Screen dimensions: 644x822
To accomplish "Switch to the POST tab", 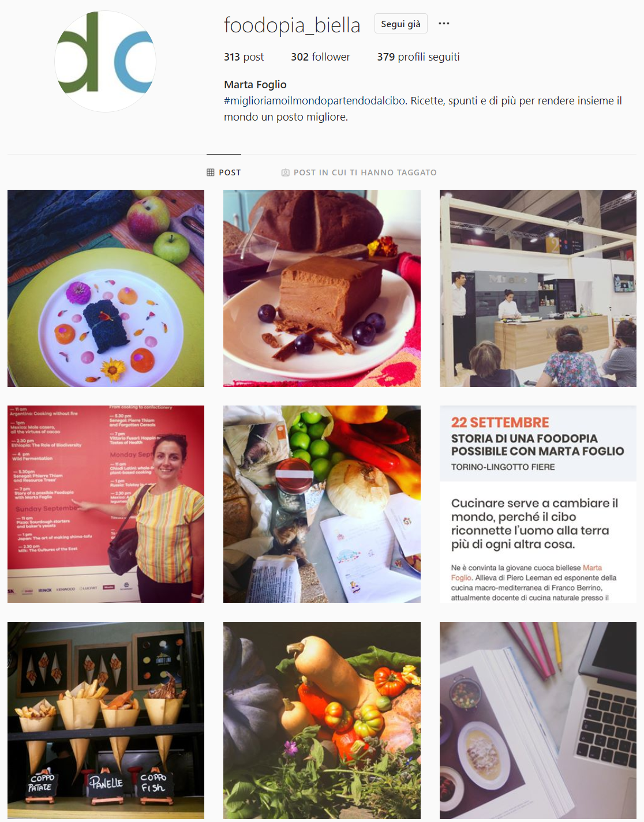I will pos(224,172).
